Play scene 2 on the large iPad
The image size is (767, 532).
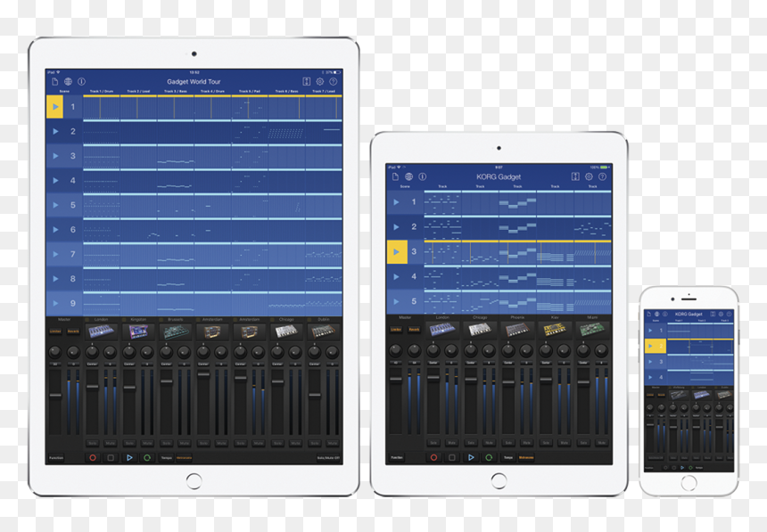(x=55, y=132)
